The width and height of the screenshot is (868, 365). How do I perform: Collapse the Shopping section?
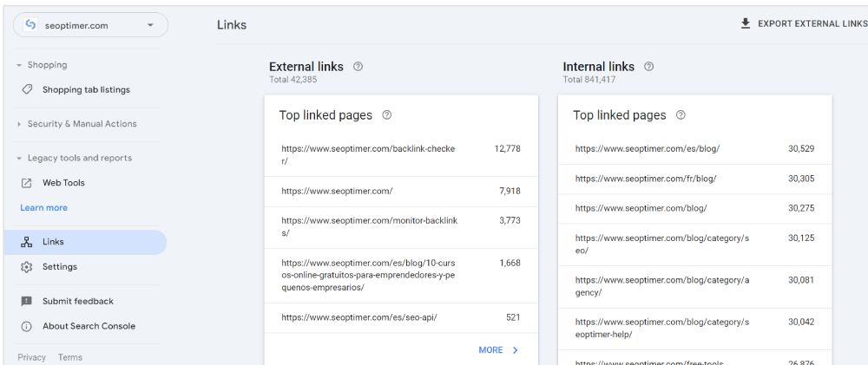pos(20,65)
